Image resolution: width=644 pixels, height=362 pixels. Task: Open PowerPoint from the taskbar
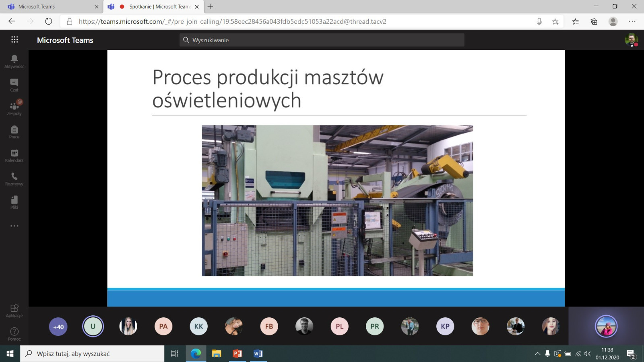[x=237, y=354]
